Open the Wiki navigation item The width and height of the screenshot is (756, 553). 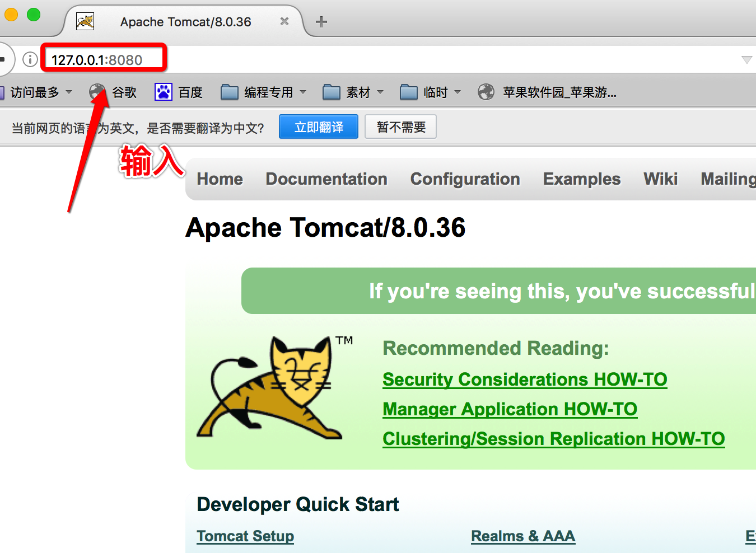pyautogui.click(x=661, y=179)
